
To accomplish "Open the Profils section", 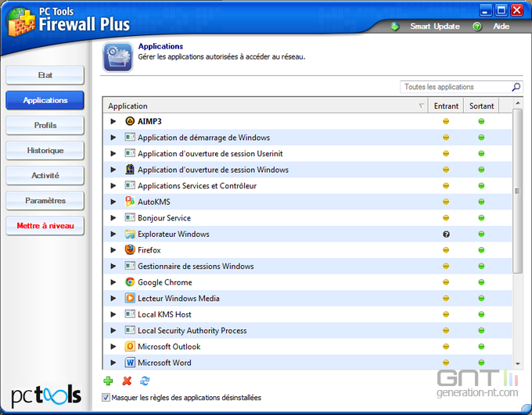I will point(45,126).
